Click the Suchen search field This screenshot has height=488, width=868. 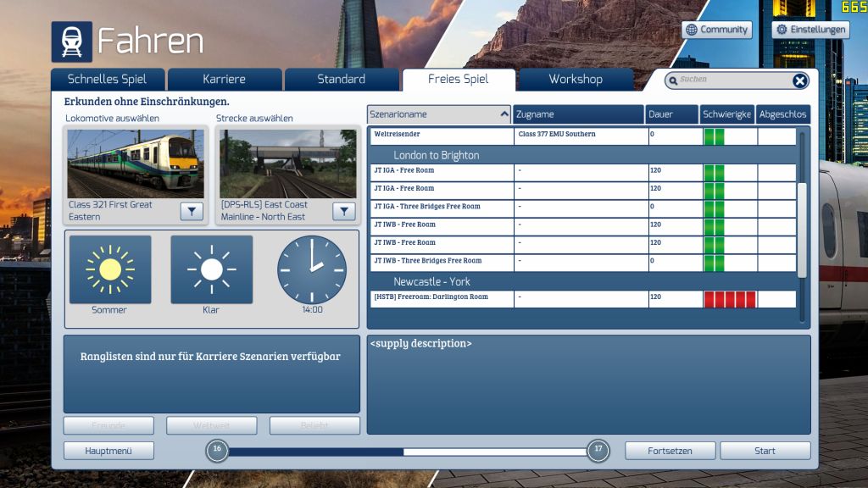729,80
